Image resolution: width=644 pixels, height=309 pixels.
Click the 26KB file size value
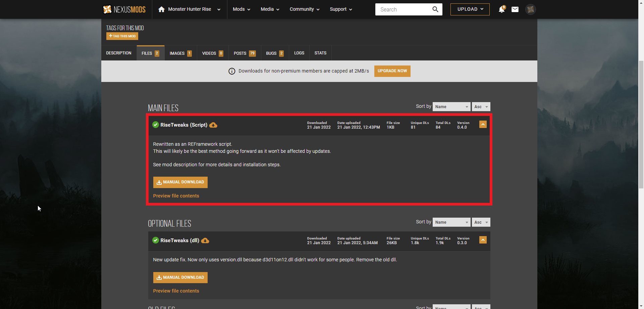click(x=392, y=243)
